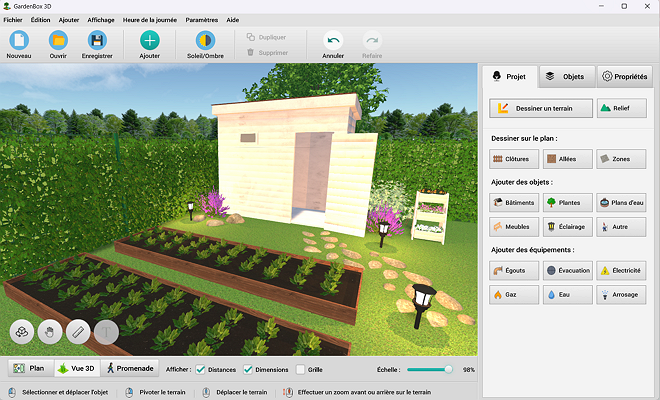Add water features via Plans d'eau
The height and width of the screenshot is (400, 660).
621,203
